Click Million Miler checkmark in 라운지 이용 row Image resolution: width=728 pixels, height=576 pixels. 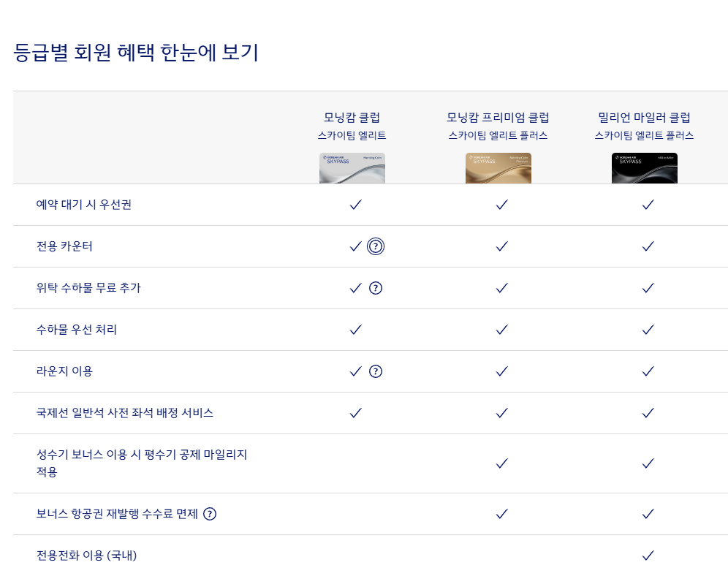coord(648,371)
